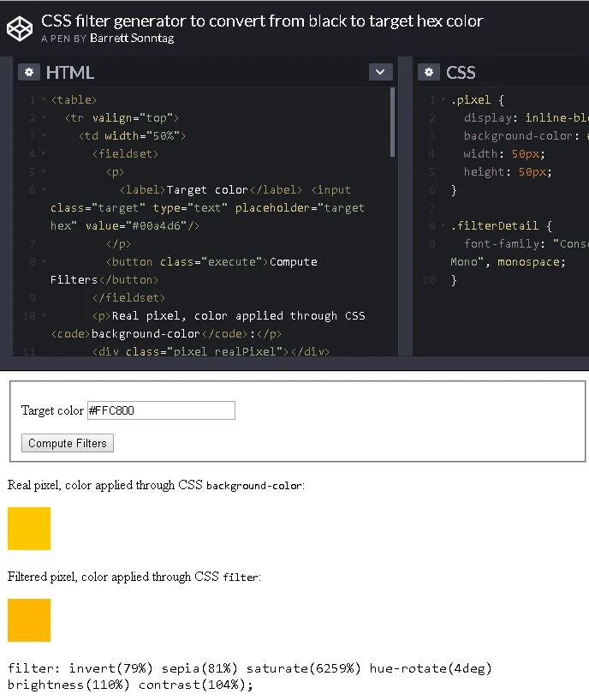The height and width of the screenshot is (700, 589).
Task: Collapse the .filterDetail CSS rule
Action: (443, 226)
